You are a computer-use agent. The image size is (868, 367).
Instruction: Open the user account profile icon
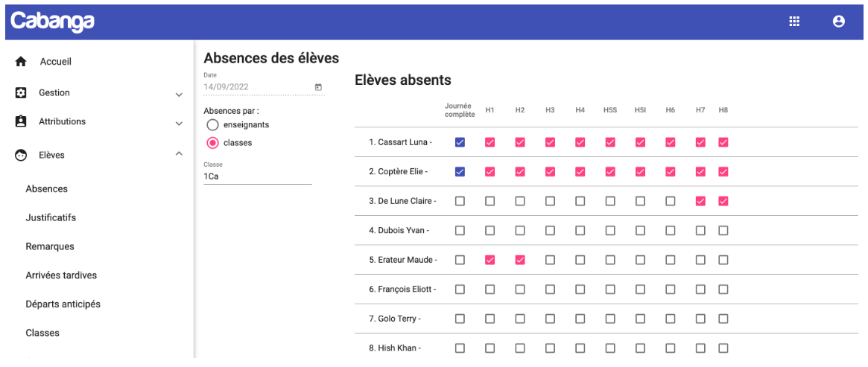(839, 22)
